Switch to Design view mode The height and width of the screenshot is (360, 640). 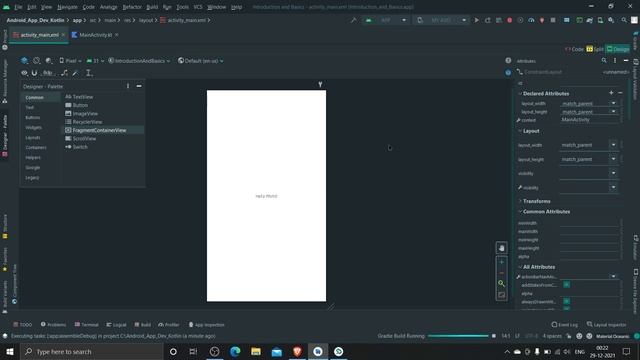pos(618,49)
